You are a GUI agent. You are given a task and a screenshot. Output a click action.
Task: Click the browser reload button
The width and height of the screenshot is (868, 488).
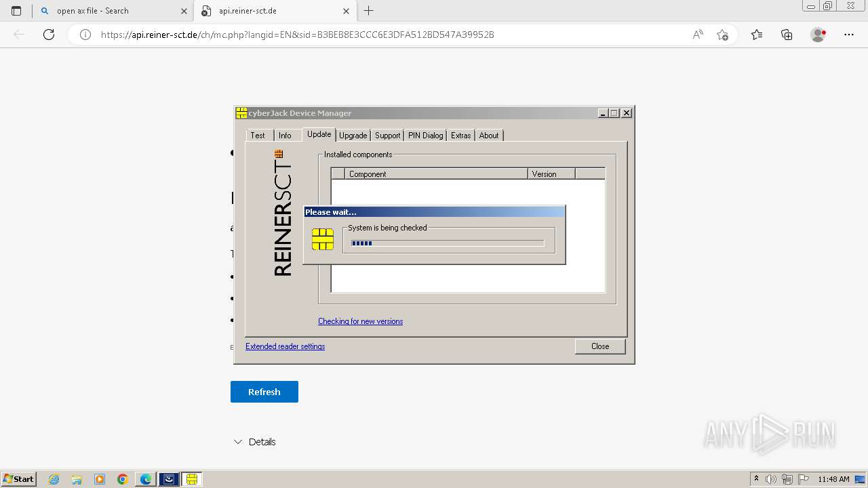coord(49,35)
